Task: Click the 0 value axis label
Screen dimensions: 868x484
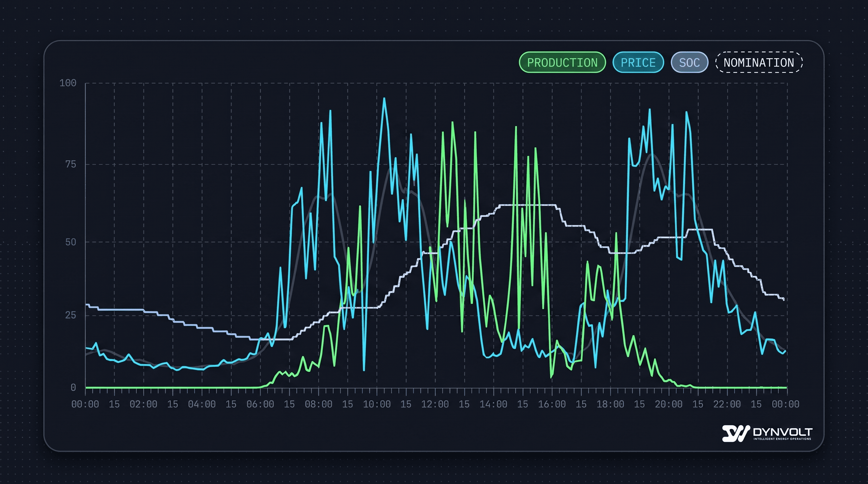Action: tap(73, 387)
